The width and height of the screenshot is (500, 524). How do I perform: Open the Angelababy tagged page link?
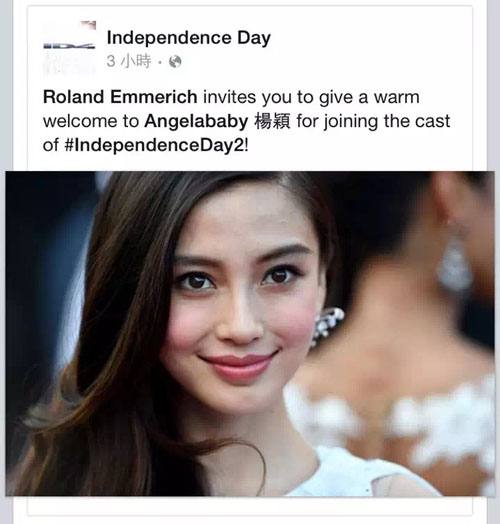196,121
